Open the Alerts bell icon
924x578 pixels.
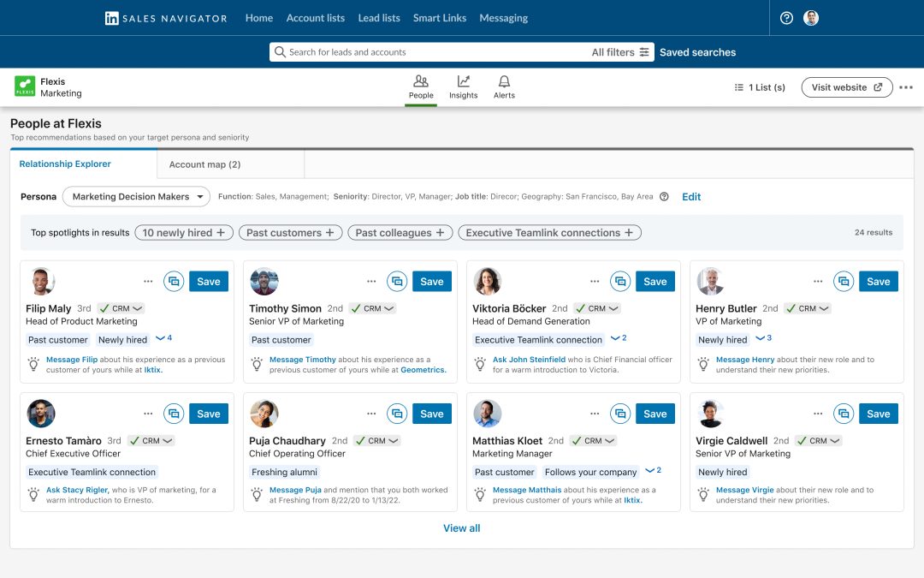coord(504,80)
